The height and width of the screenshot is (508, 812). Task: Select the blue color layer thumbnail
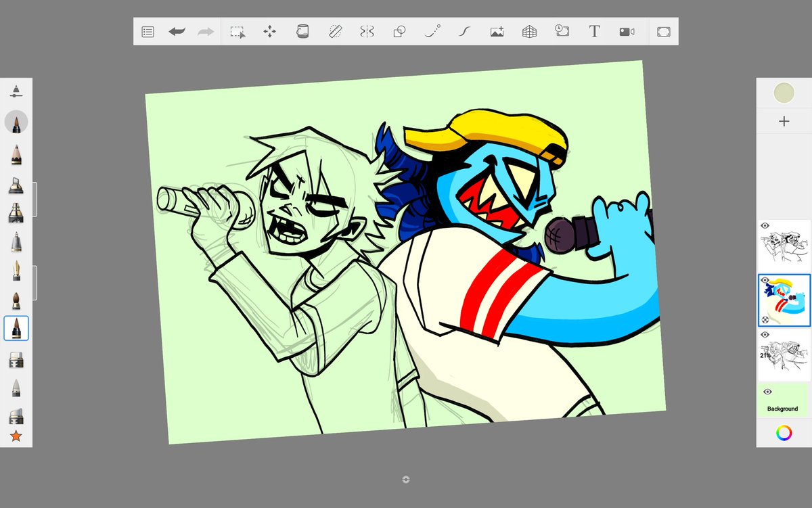(x=784, y=300)
